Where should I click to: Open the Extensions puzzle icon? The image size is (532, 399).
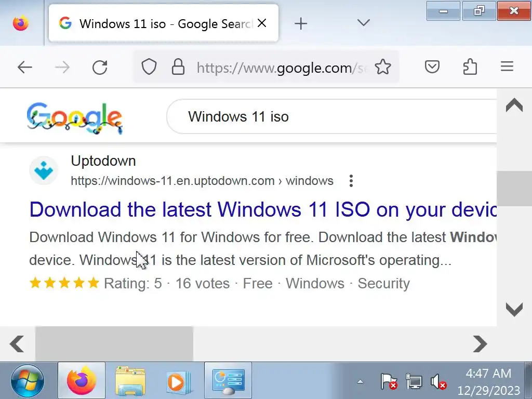pyautogui.click(x=470, y=67)
